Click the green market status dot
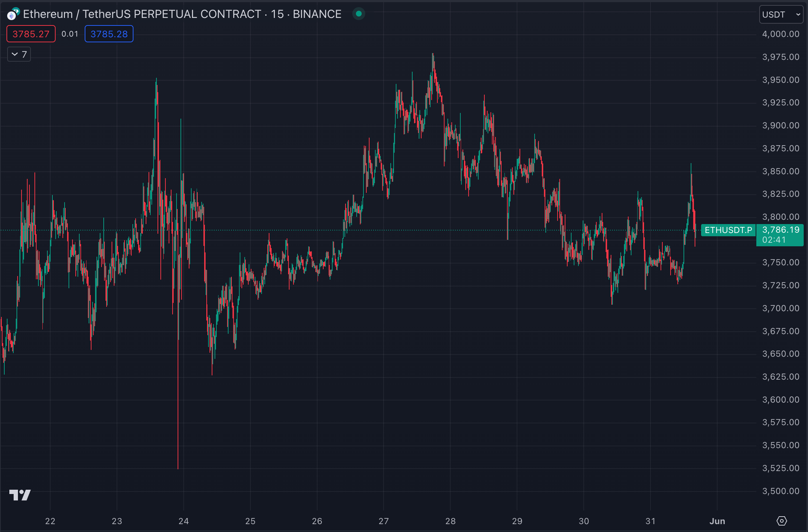The image size is (808, 532). [x=358, y=14]
